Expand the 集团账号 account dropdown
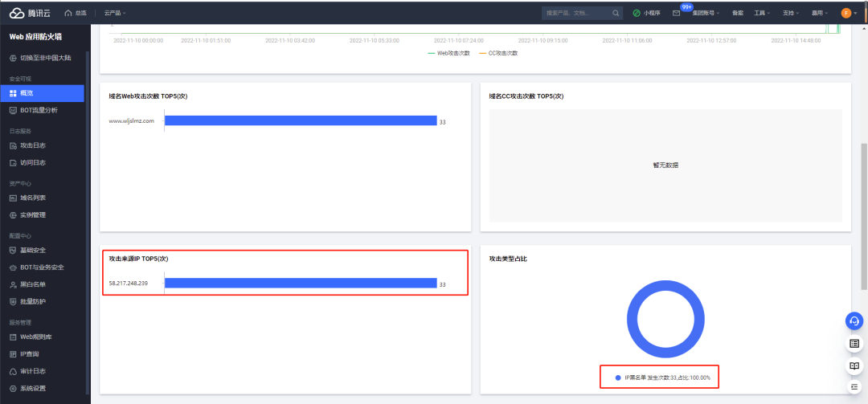 [x=706, y=13]
